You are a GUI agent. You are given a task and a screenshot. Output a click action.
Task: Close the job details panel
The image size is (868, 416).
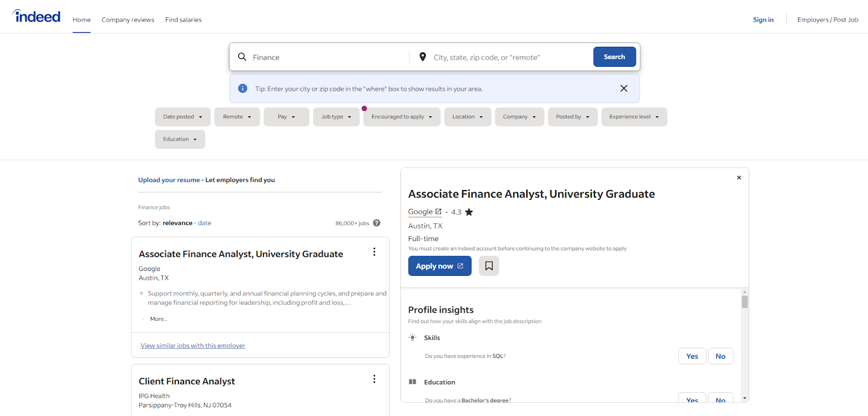click(x=739, y=178)
